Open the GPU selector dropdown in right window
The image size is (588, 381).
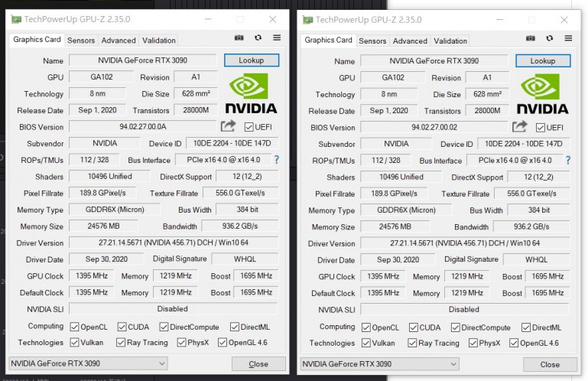click(x=379, y=364)
